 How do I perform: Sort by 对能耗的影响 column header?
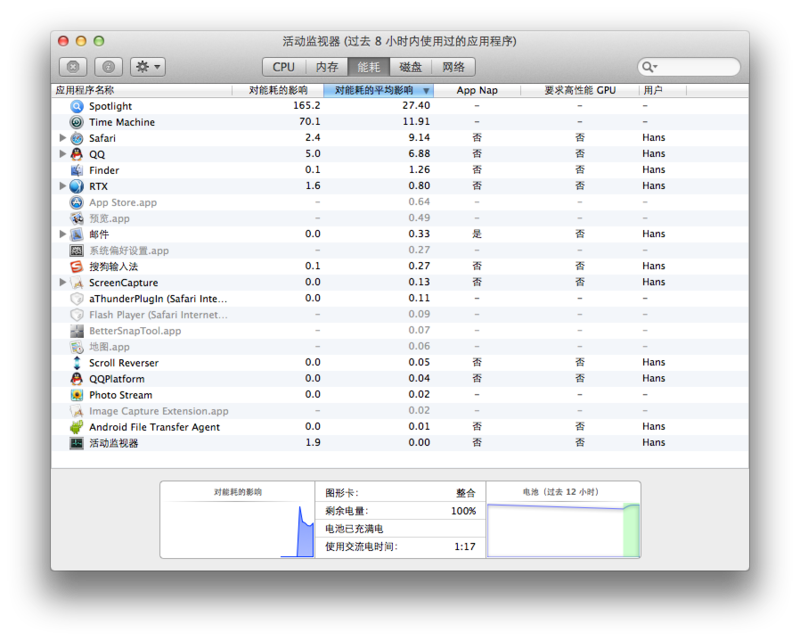click(x=278, y=90)
